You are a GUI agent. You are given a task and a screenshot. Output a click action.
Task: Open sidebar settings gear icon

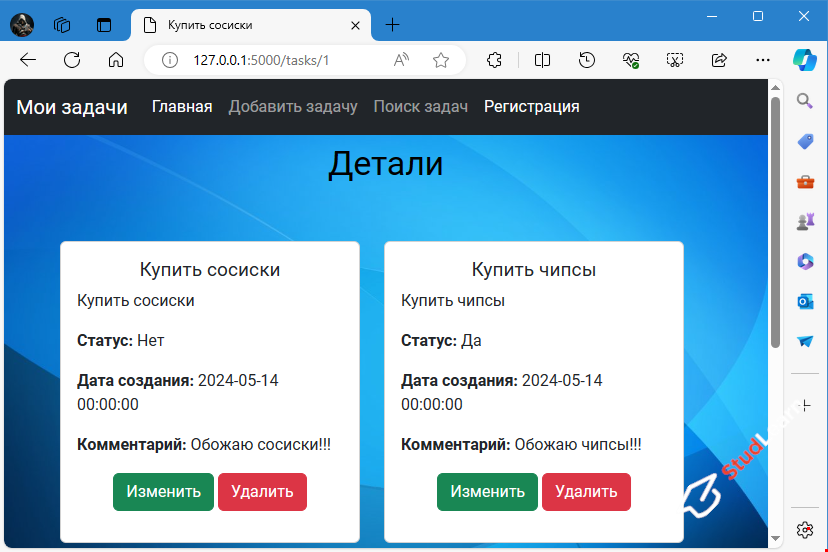805,529
